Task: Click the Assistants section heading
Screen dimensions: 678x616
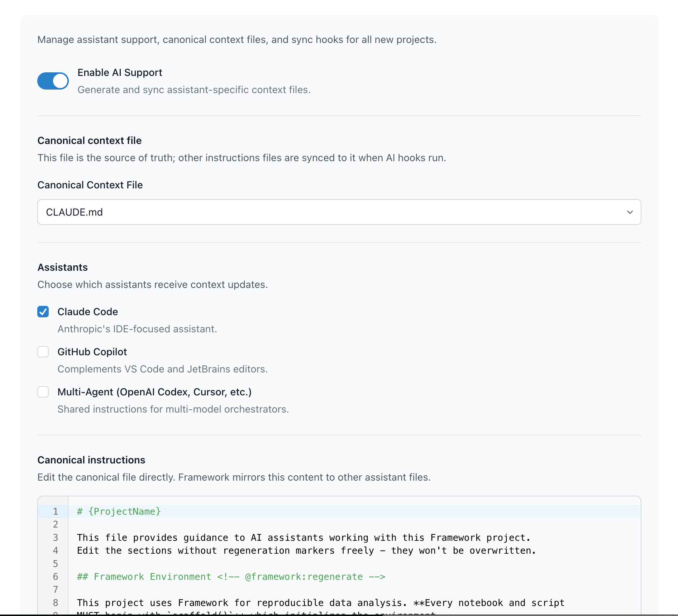Action: pos(62,267)
